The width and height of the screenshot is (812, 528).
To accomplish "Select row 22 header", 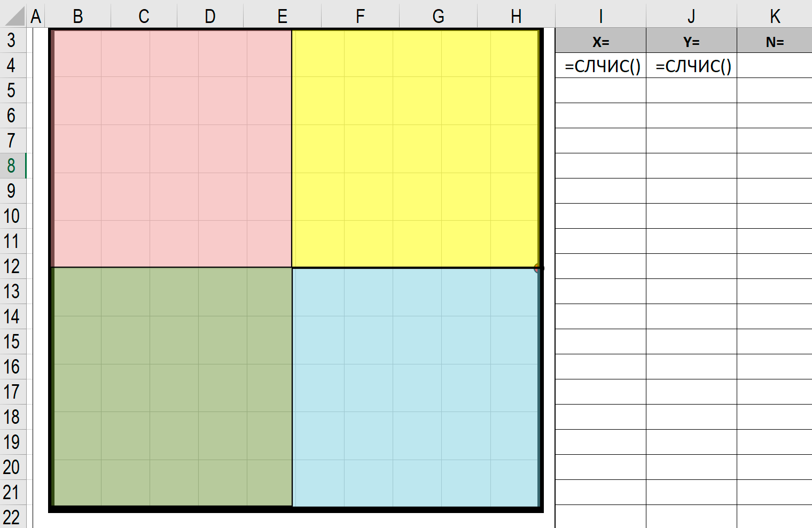I will pos(13,517).
